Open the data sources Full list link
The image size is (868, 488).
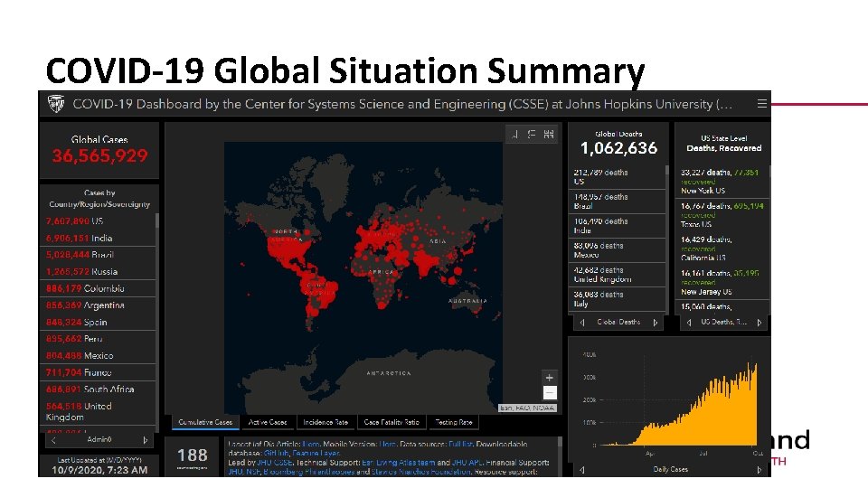coord(460,444)
